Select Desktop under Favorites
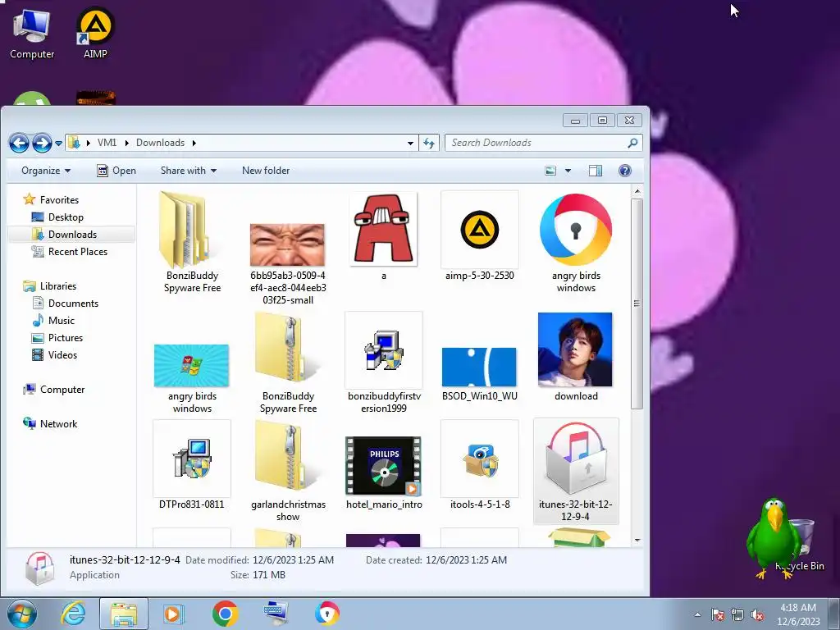The width and height of the screenshot is (840, 630). [x=57, y=217]
